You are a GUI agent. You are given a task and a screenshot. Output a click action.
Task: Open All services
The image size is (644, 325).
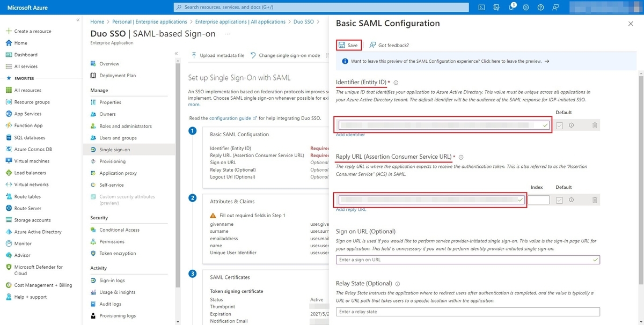click(x=26, y=67)
